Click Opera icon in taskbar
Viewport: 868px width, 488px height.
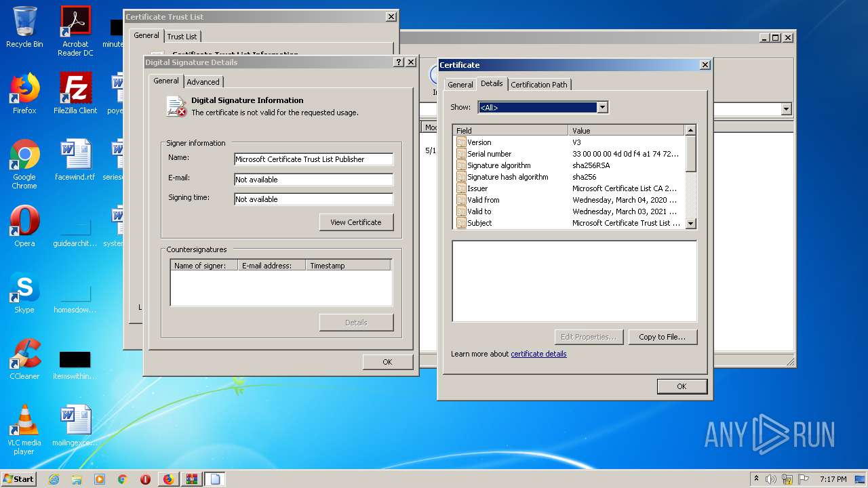145,479
